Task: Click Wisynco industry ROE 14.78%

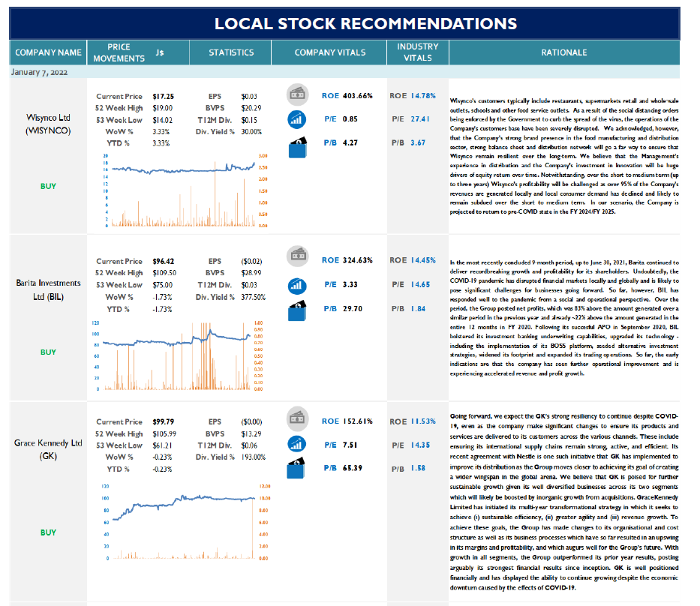Action: pyautogui.click(x=423, y=95)
